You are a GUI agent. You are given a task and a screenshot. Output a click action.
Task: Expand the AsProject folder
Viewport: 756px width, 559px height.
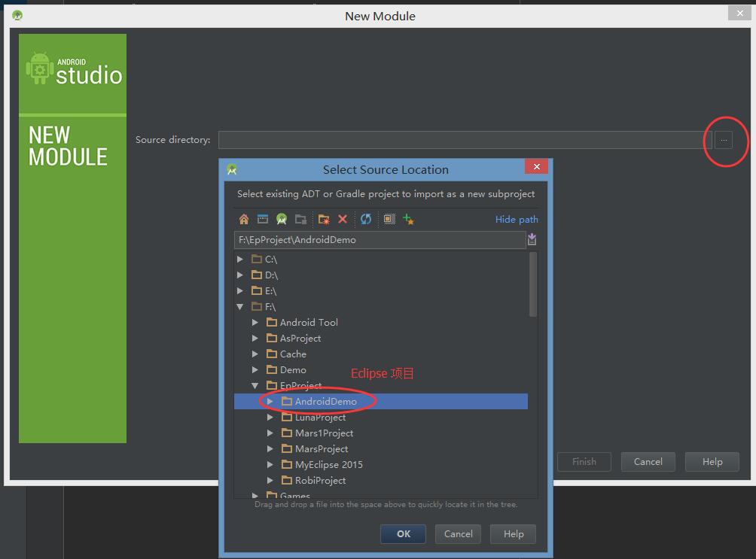coord(255,339)
